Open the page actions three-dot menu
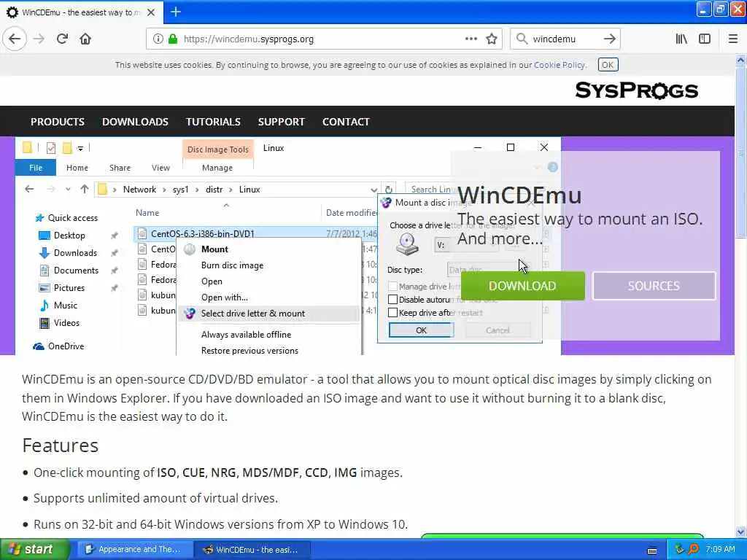The width and height of the screenshot is (747, 560). click(471, 39)
